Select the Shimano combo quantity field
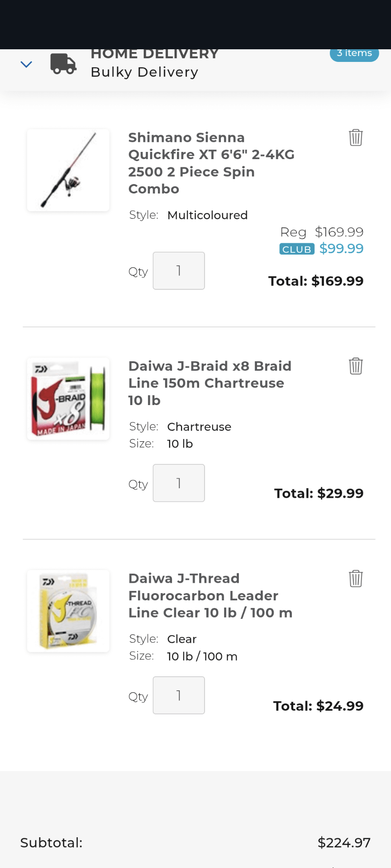The width and height of the screenshot is (391, 868). [179, 271]
